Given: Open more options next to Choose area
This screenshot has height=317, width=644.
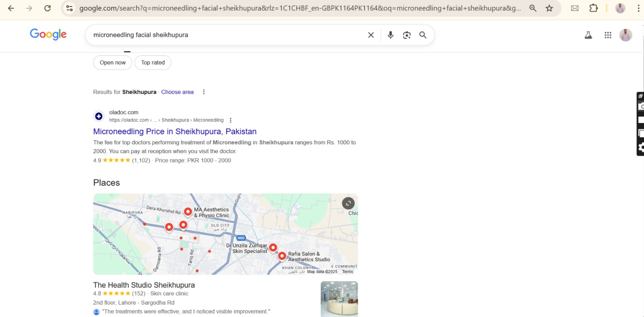Looking at the screenshot, I should pos(204,92).
